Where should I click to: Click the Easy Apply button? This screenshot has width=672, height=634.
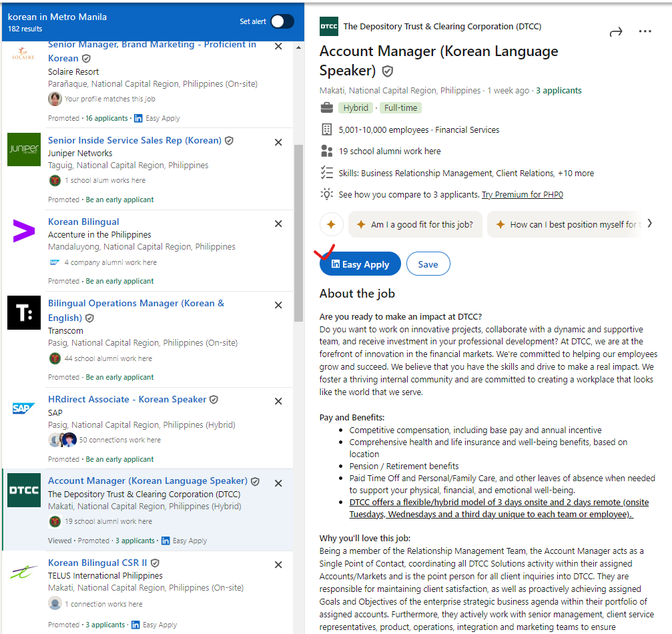[x=360, y=264]
